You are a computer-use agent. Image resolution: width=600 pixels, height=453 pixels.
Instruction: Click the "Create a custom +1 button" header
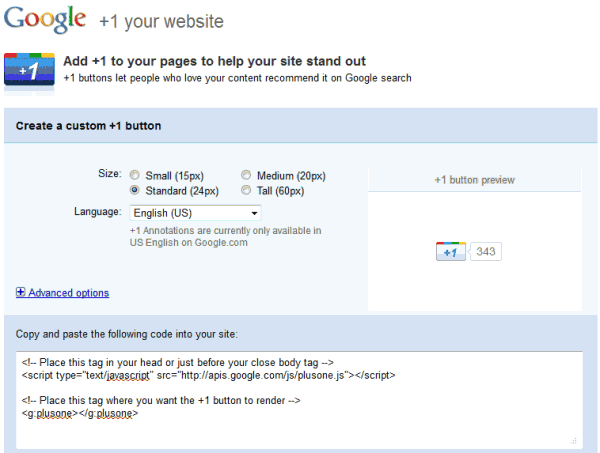(89, 126)
